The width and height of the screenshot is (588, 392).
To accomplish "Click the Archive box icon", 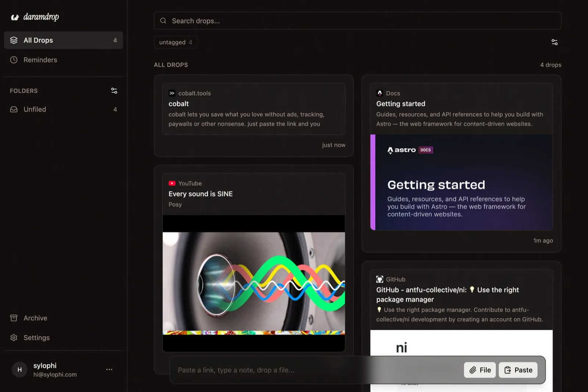I will pyautogui.click(x=14, y=318).
